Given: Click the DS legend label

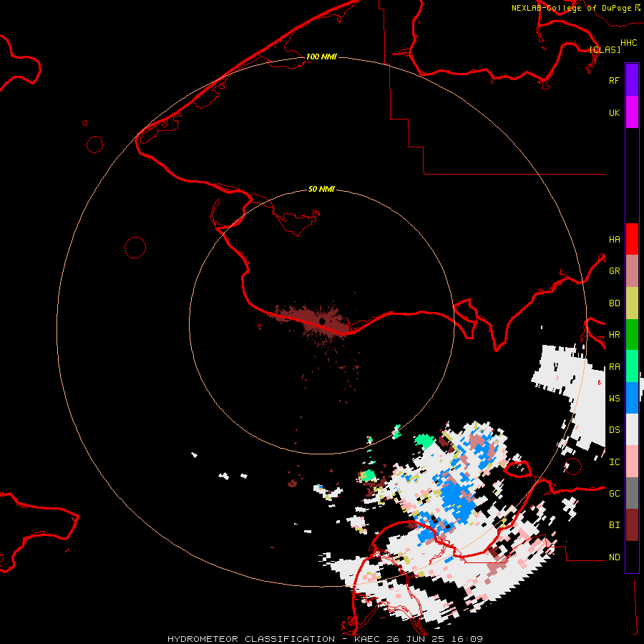Looking at the screenshot, I should click(614, 430).
